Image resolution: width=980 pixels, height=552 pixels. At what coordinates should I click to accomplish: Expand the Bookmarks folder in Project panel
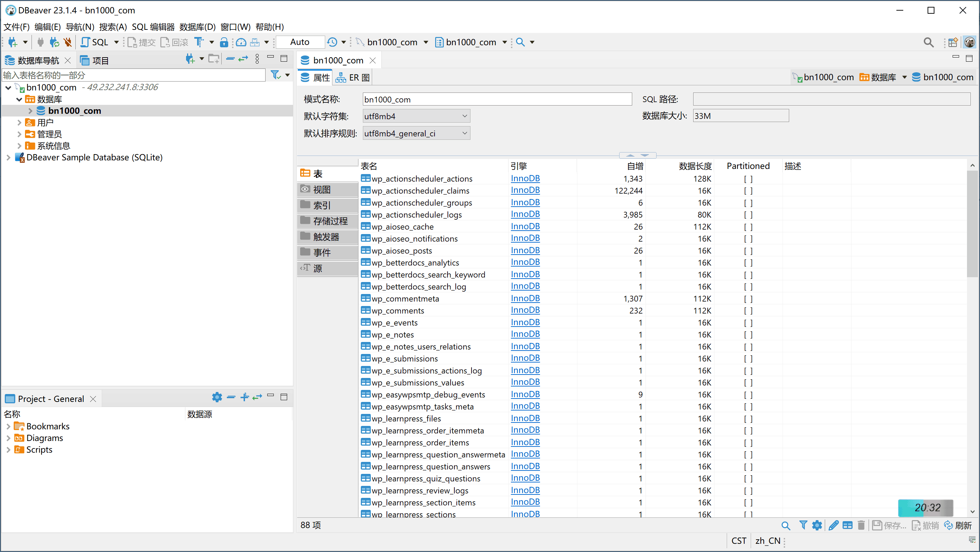[8, 427]
